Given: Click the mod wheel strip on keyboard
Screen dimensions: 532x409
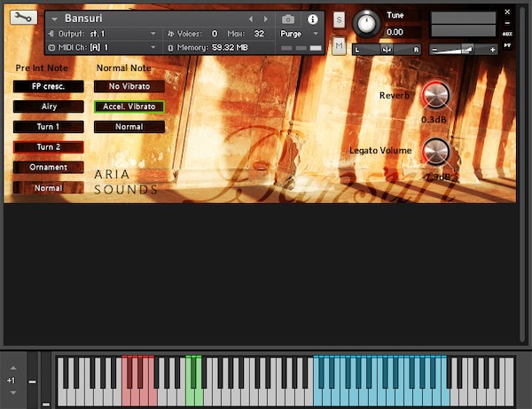Looking at the screenshot, I should click(x=46, y=379).
